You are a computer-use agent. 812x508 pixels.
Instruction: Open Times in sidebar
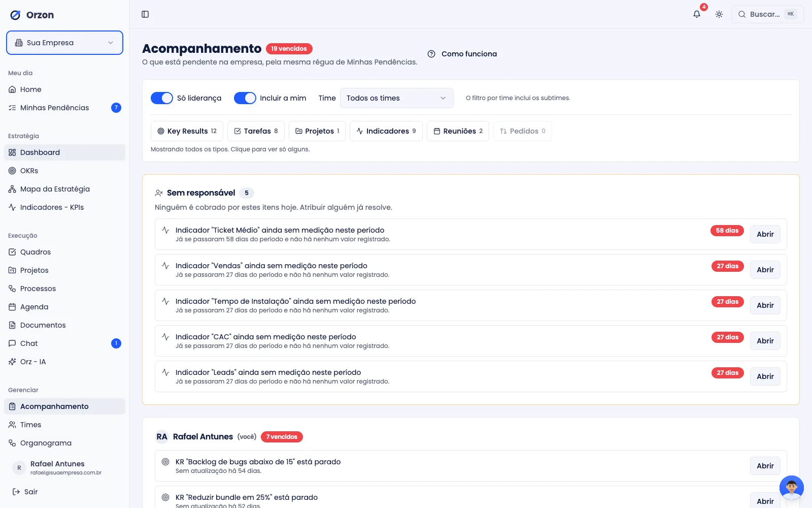coord(64,425)
